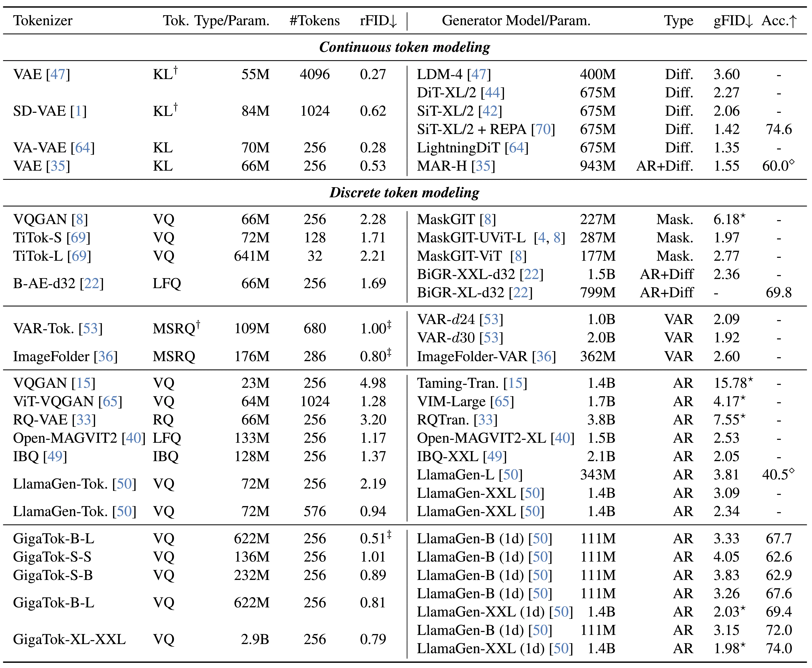Click citation 69 beside TiTok-L
The width and height of the screenshot is (812, 668).
pyautogui.click(x=79, y=256)
